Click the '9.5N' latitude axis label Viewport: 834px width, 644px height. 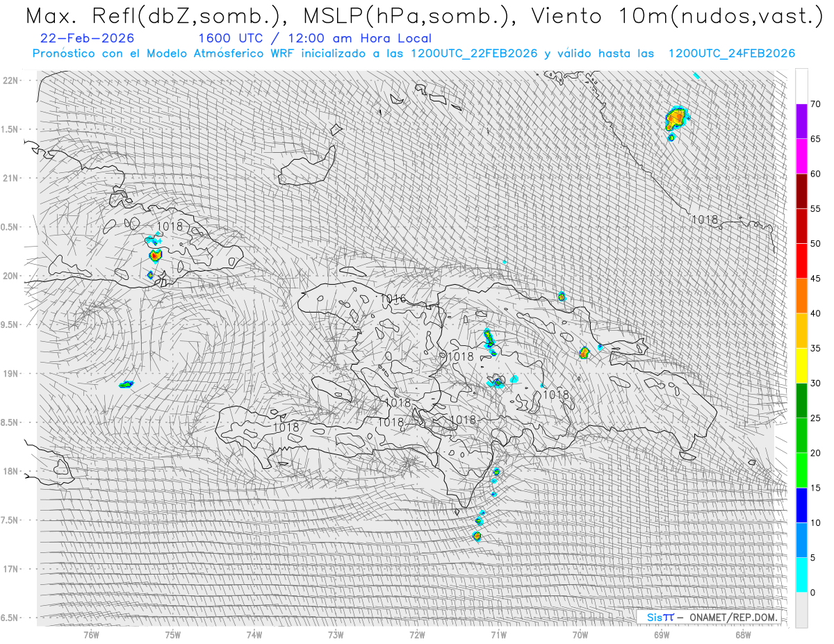tap(10, 324)
